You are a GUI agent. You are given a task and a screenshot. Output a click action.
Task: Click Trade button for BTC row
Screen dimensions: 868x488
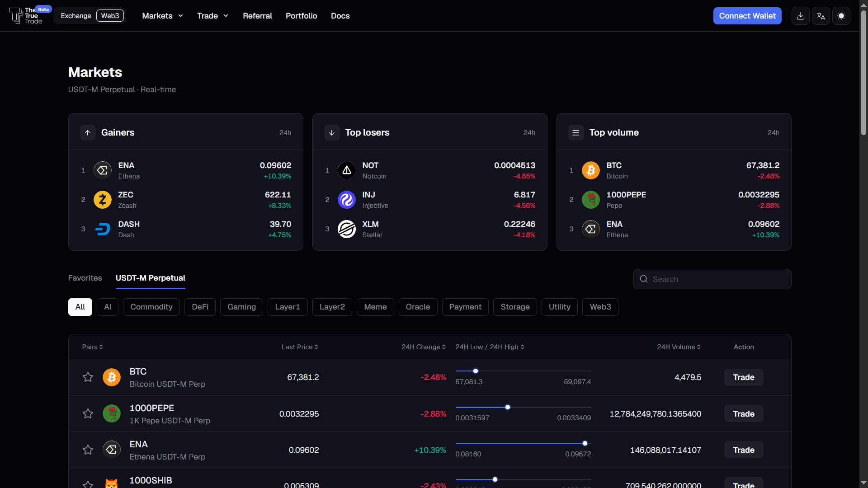744,377
